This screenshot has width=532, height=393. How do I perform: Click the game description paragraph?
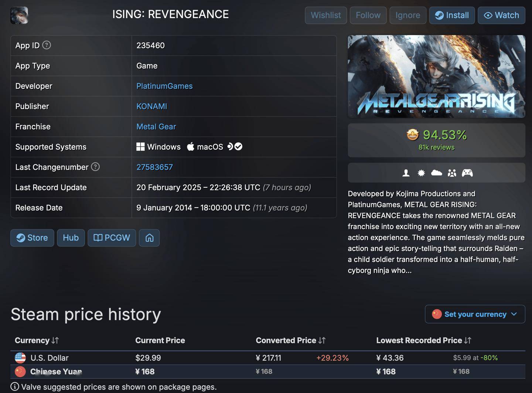pyautogui.click(x=436, y=232)
